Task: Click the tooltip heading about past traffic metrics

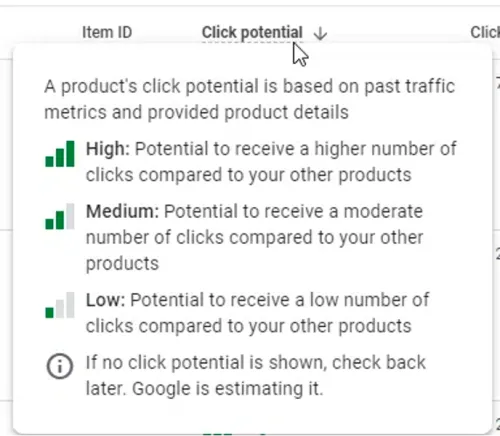Action: [249, 99]
